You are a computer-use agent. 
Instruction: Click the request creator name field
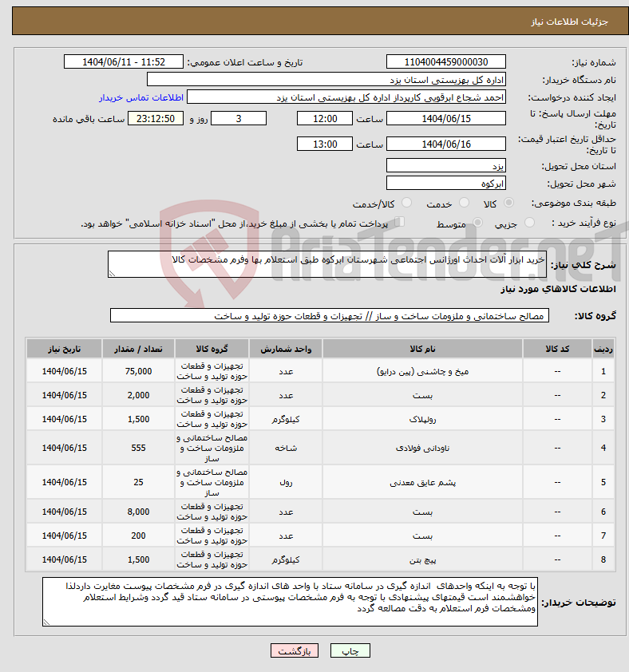[346, 97]
